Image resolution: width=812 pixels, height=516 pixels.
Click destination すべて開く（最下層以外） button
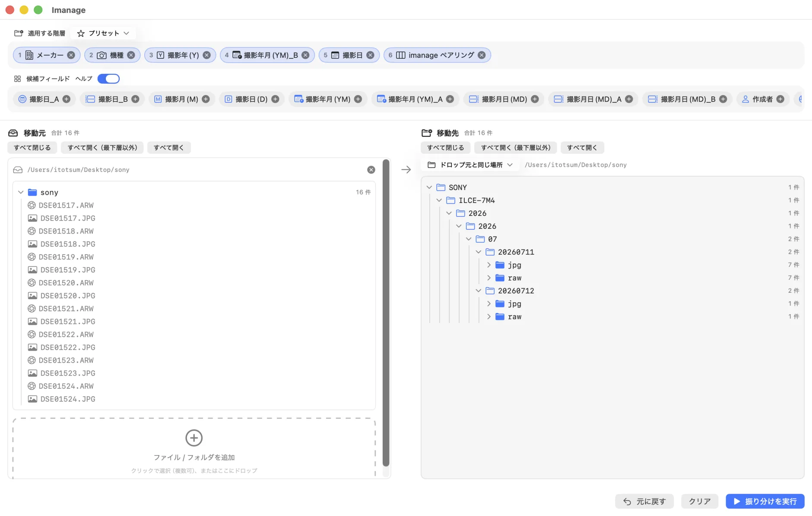516,148
